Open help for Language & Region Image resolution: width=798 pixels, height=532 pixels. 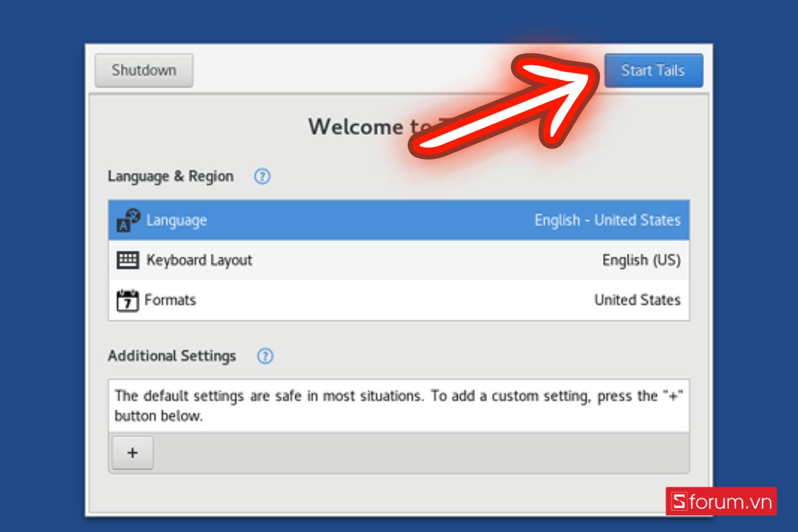(263, 176)
